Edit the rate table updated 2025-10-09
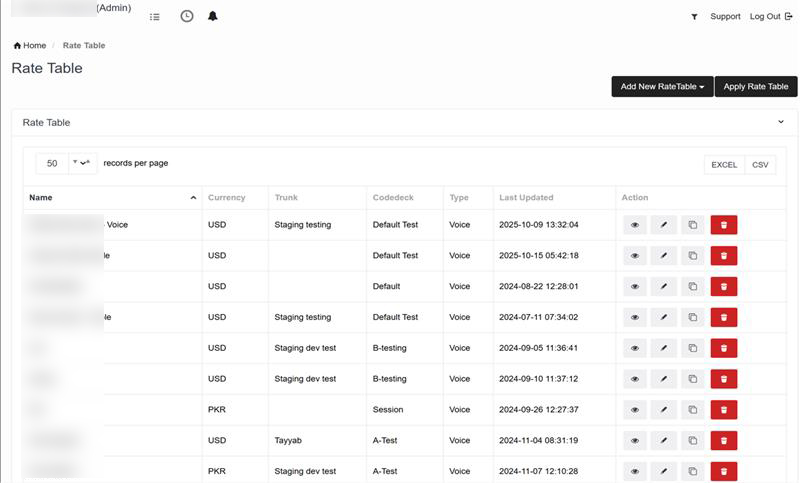This screenshot has height=483, width=800. pos(664,226)
